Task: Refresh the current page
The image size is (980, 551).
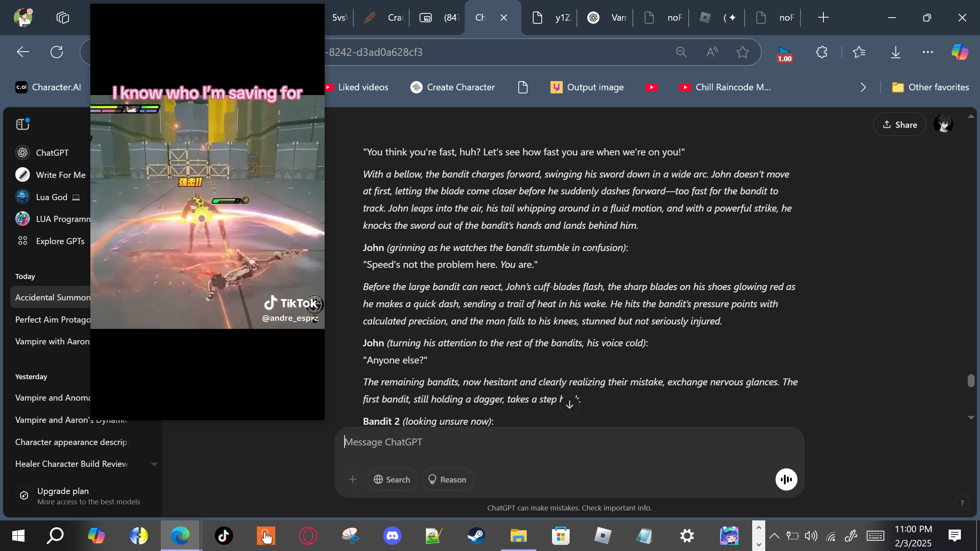Action: coord(57,52)
